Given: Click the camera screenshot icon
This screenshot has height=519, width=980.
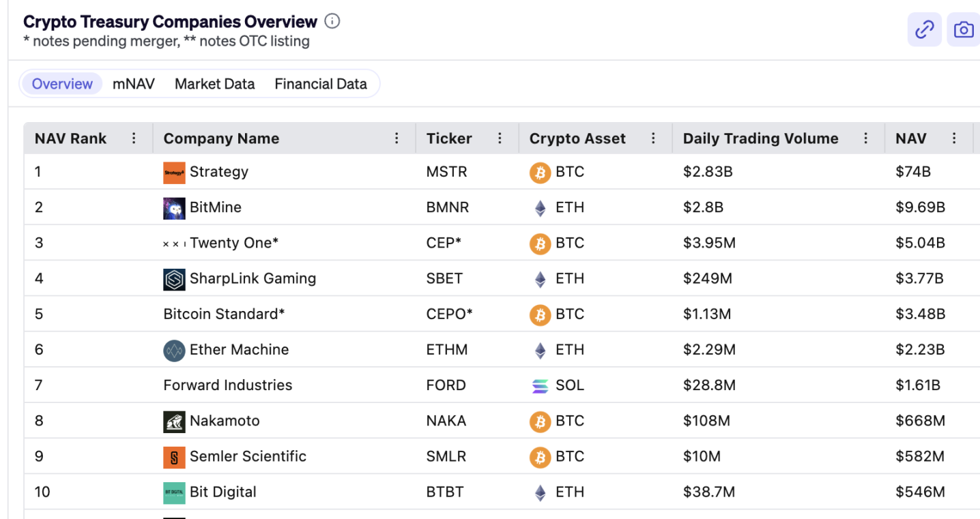Looking at the screenshot, I should 963,30.
